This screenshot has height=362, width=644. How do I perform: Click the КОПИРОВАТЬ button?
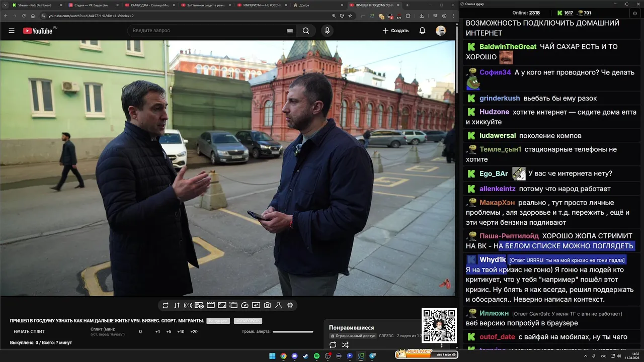click(248, 321)
